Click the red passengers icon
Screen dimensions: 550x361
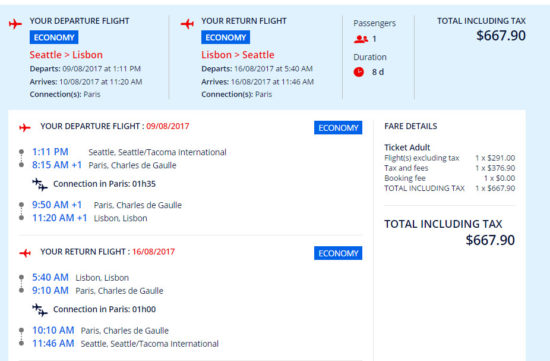pyautogui.click(x=361, y=39)
